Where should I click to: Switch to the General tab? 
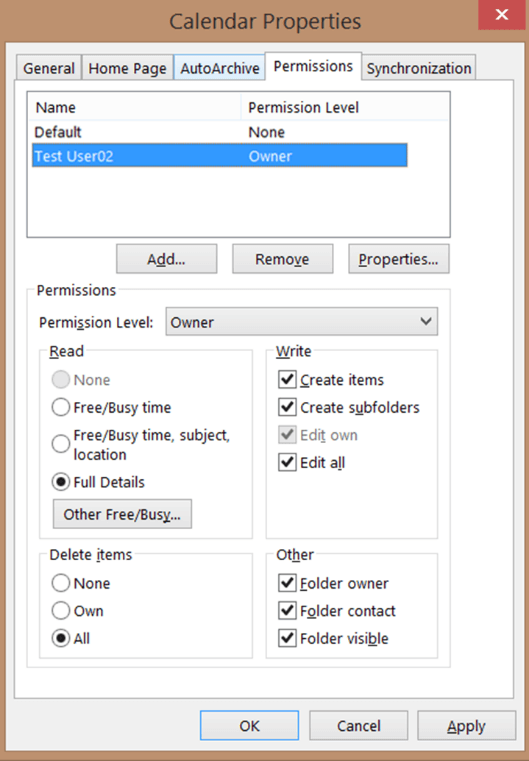pyautogui.click(x=49, y=68)
